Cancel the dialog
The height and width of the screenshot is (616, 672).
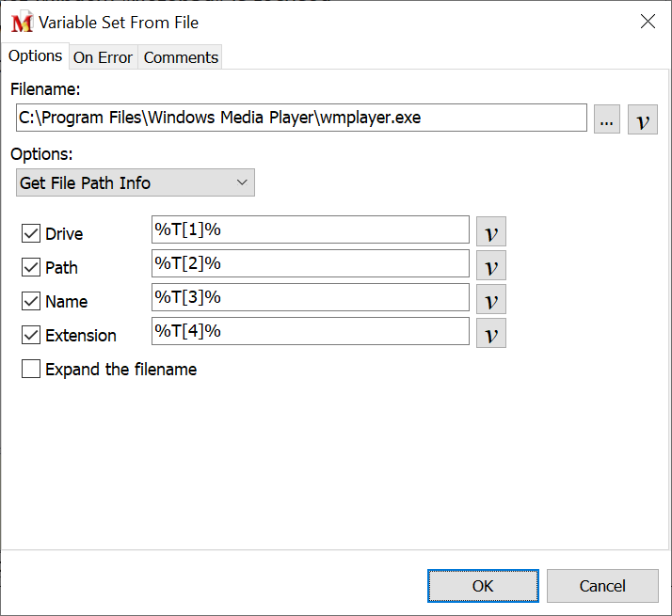pos(602,585)
